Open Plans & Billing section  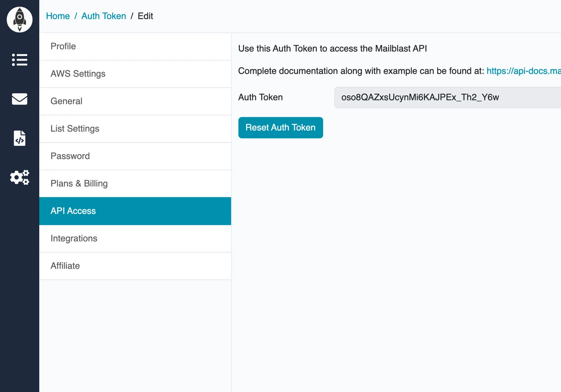[135, 184]
